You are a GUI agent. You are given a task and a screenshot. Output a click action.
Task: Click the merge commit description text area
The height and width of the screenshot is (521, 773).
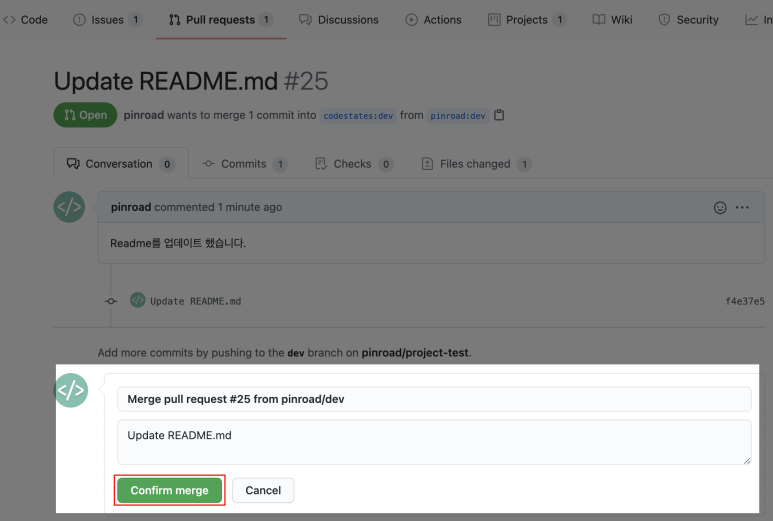(434, 442)
